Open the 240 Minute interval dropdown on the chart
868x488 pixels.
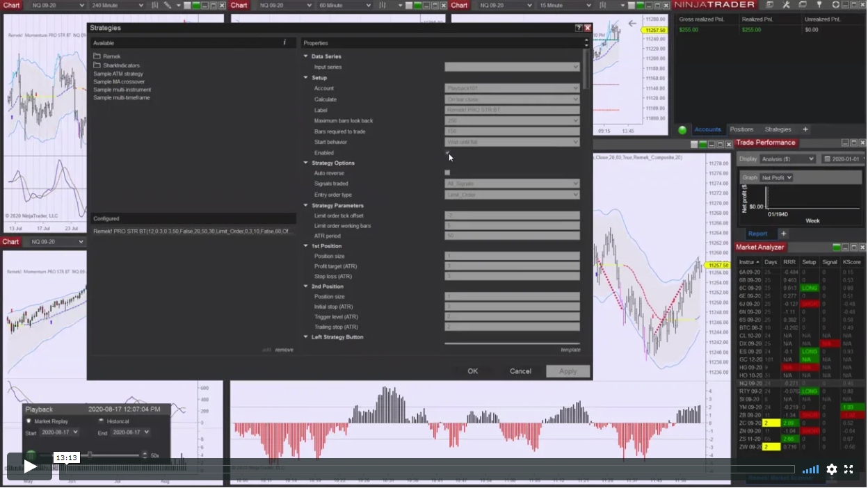point(117,6)
